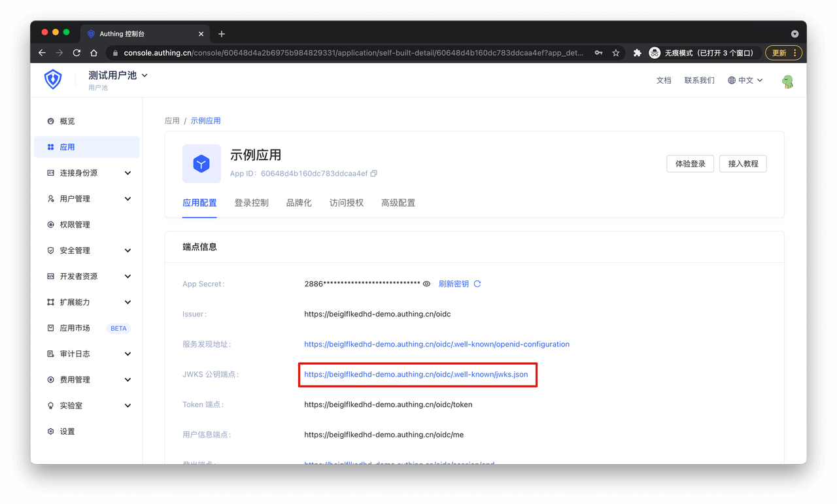Open the 中文 language dropdown

tap(745, 80)
